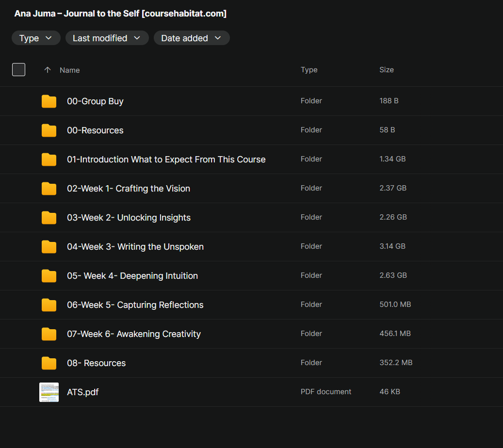This screenshot has width=503, height=448.
Task: Open 05- Week 4- Deepening Intuition
Action: click(132, 276)
